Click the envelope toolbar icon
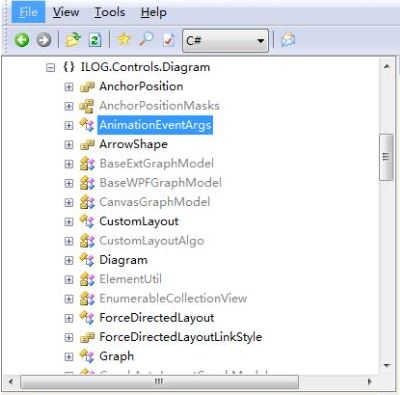This screenshot has width=400, height=395. [288, 40]
